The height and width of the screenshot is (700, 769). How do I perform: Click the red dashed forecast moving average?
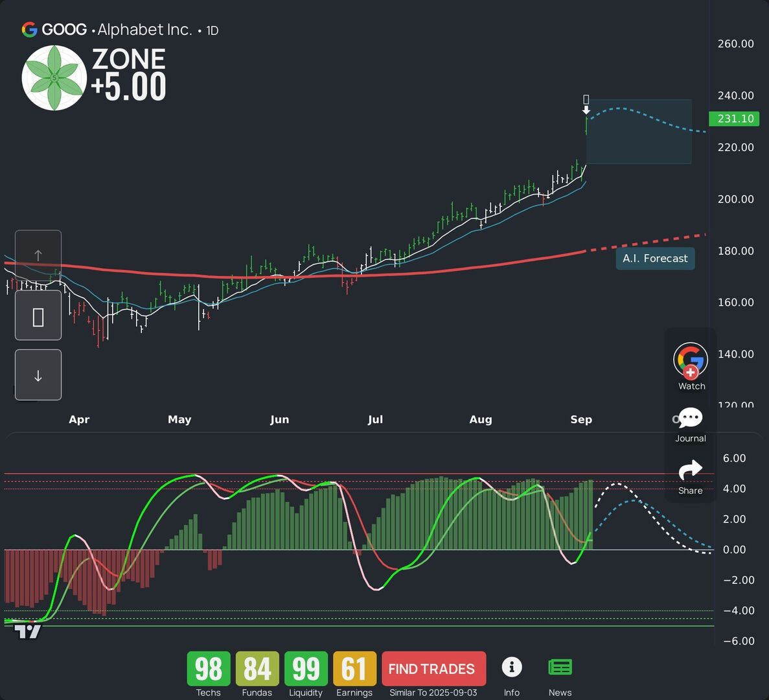point(645,243)
